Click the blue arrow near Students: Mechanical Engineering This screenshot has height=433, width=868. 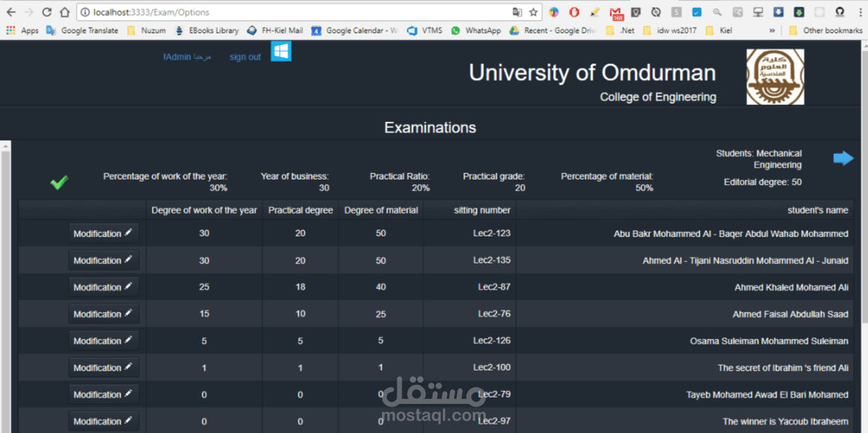(x=843, y=158)
